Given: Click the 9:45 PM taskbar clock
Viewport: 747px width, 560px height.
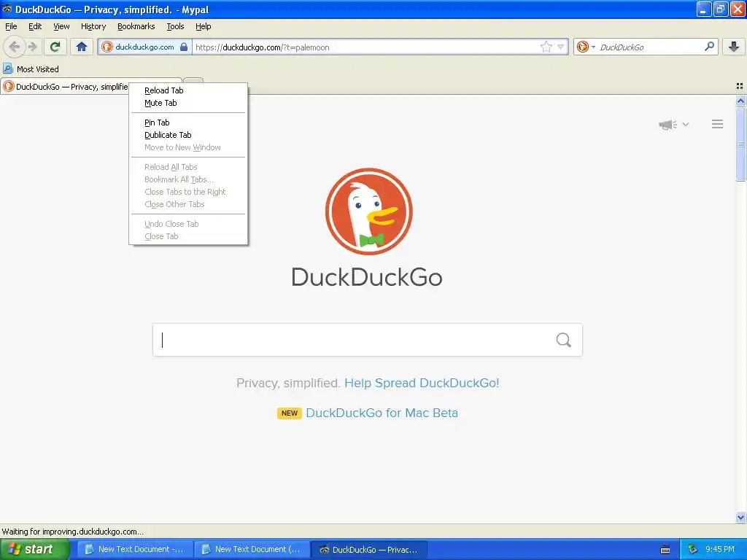Looking at the screenshot, I should pos(720,549).
